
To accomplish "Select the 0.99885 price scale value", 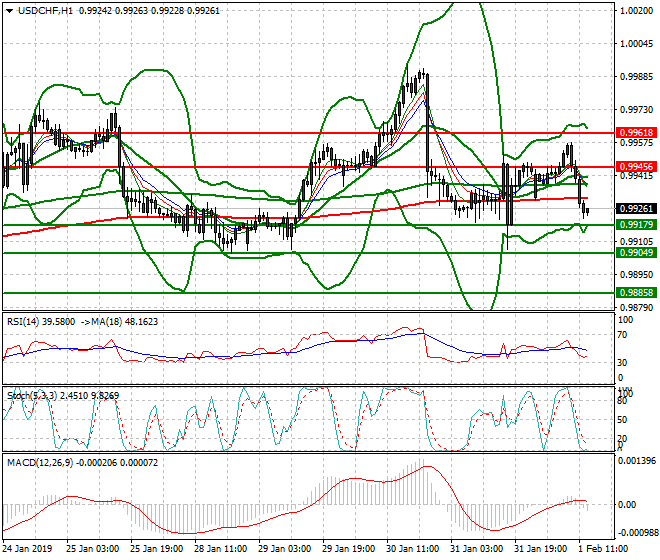I will [637, 77].
